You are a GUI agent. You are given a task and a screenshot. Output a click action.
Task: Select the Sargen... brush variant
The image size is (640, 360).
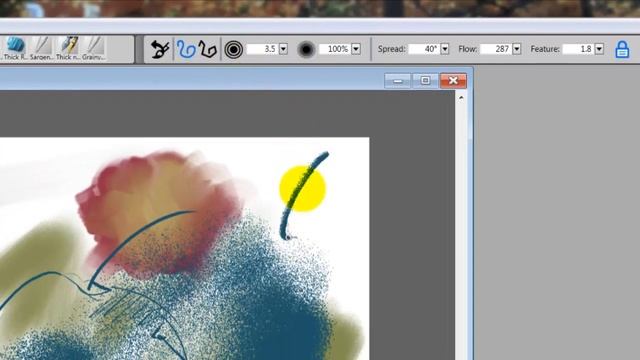point(41,49)
